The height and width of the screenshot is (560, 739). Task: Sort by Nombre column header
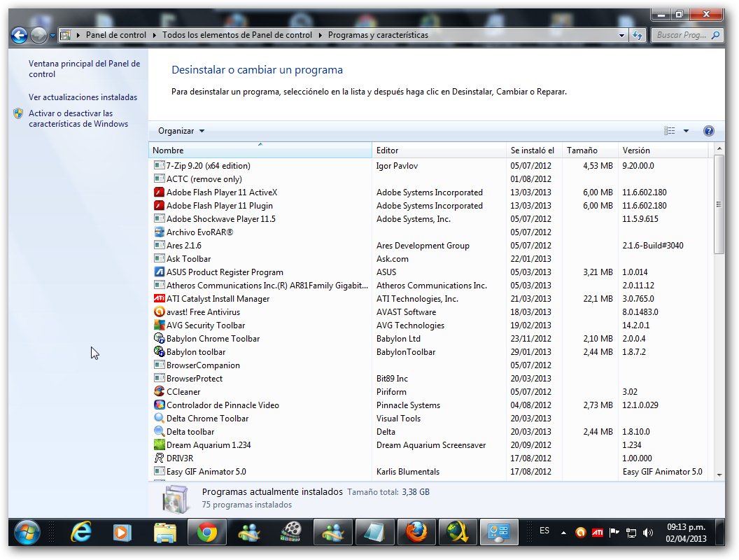260,150
